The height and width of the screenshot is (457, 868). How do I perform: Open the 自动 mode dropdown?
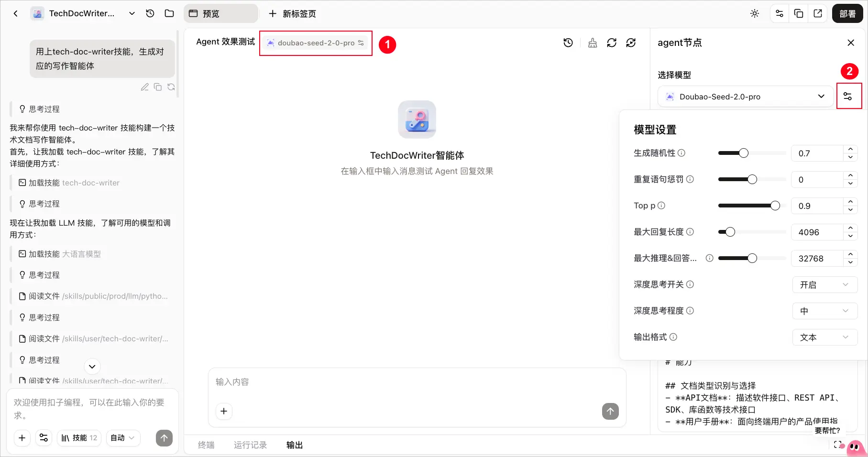click(123, 438)
